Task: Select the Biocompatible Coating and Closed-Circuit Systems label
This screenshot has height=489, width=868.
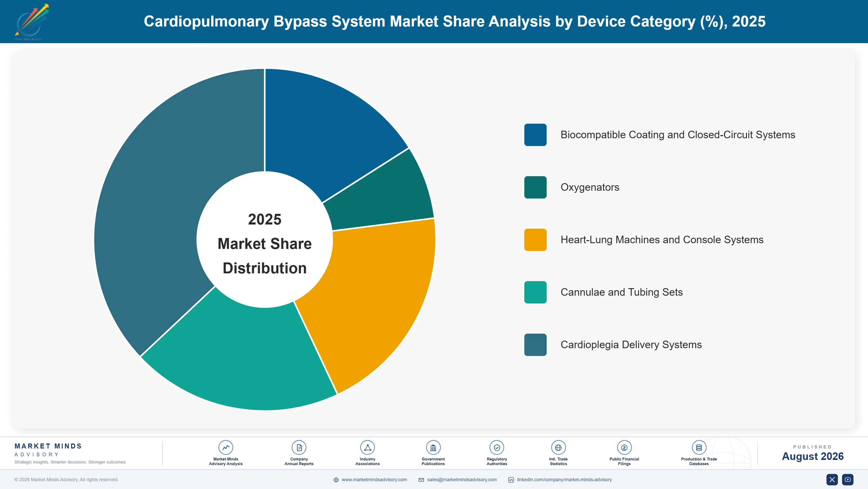Action: pos(678,135)
